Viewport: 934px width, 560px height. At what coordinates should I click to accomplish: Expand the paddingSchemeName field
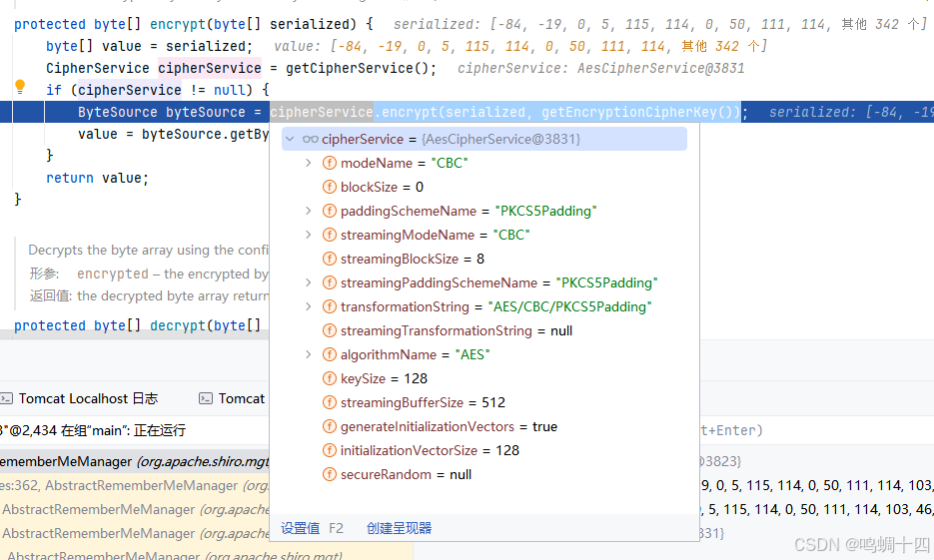pyautogui.click(x=308, y=211)
